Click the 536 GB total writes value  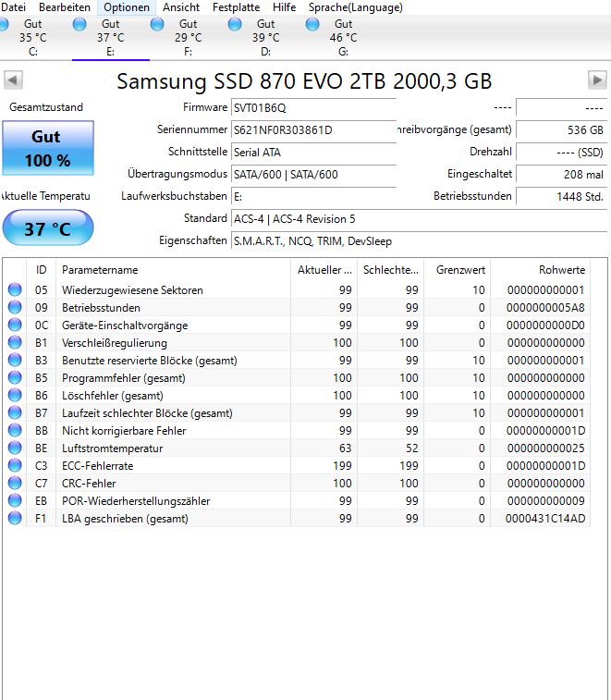coord(561,130)
